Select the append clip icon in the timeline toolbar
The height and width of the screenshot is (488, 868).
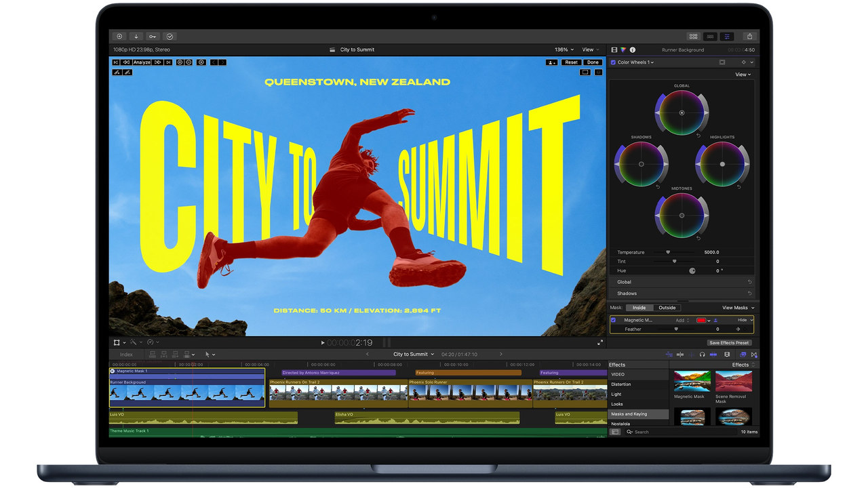tap(175, 354)
